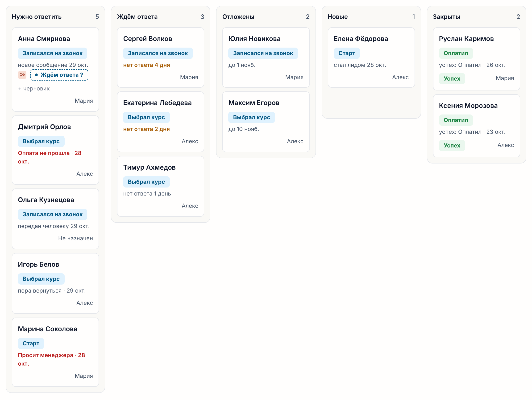Viewport: 532px width, 400px height.
Task: Open Дмитрий Орлов lead card
Action: pyautogui.click(x=55, y=150)
